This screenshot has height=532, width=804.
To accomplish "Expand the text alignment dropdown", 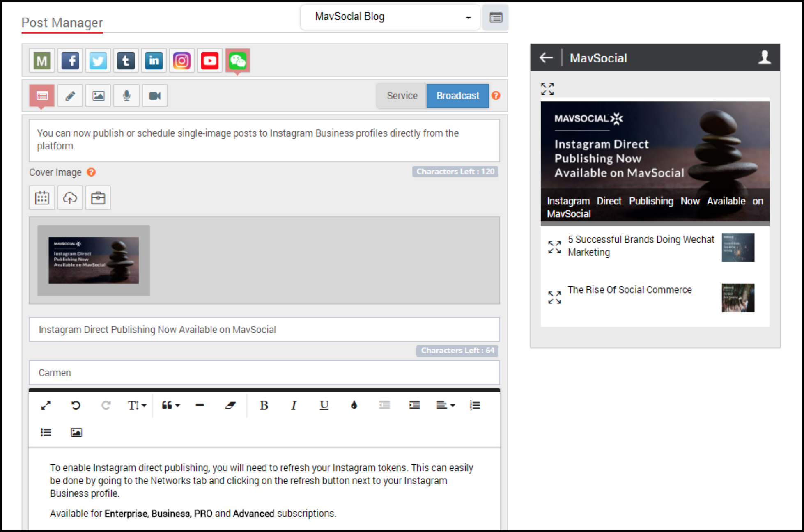I will (445, 405).
